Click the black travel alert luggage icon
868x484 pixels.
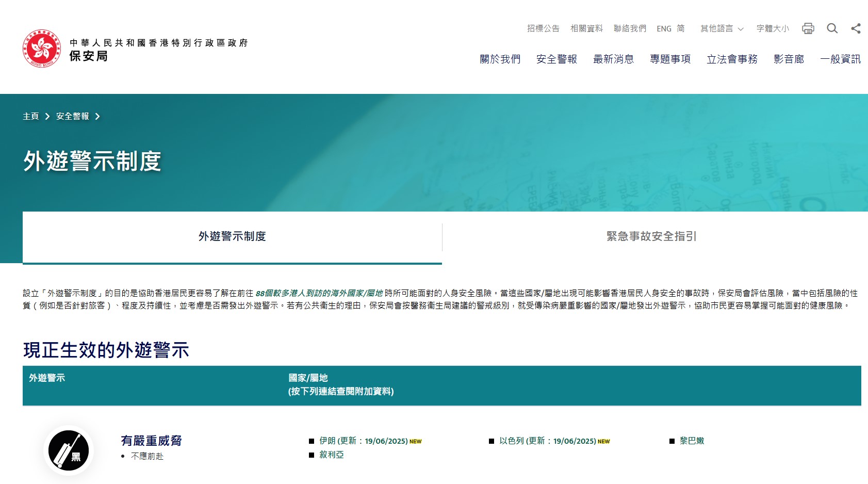(x=69, y=450)
